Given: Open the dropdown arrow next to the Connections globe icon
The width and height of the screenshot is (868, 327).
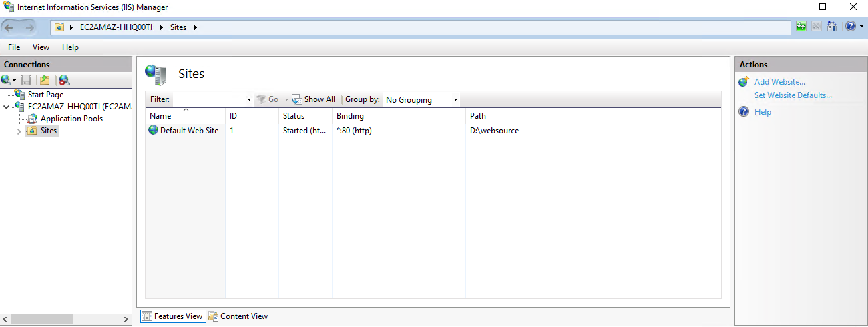Looking at the screenshot, I should pos(14,81).
